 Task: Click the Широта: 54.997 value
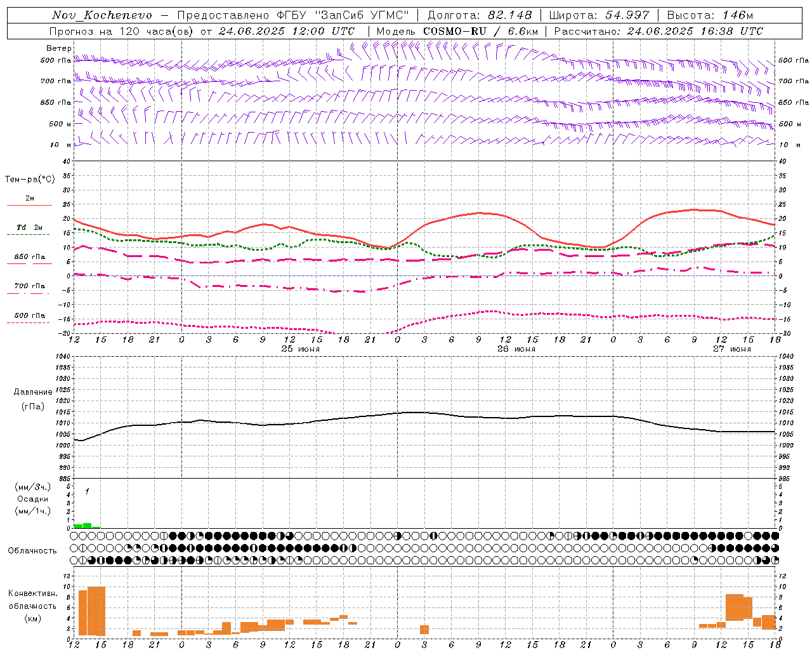pyautogui.click(x=599, y=15)
